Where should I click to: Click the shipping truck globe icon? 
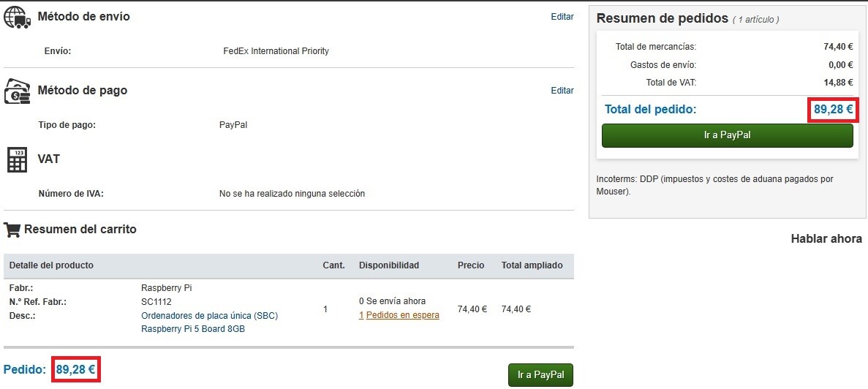coord(17,17)
